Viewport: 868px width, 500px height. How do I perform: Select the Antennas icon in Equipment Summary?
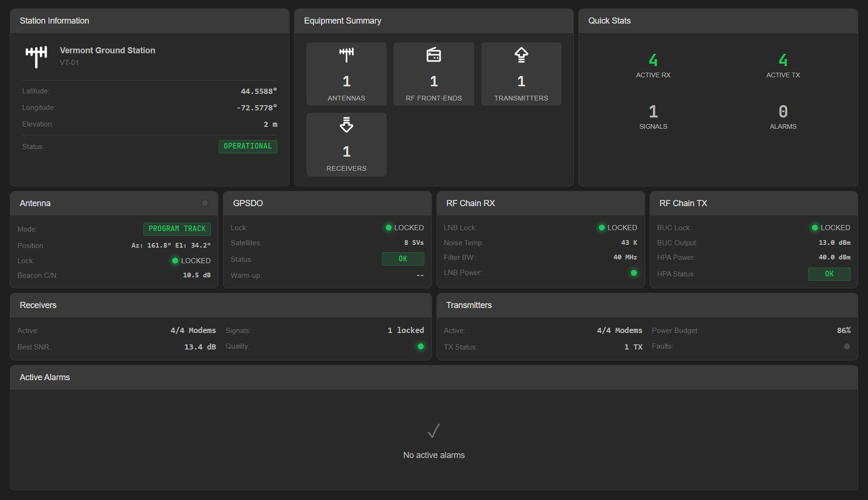(x=346, y=55)
